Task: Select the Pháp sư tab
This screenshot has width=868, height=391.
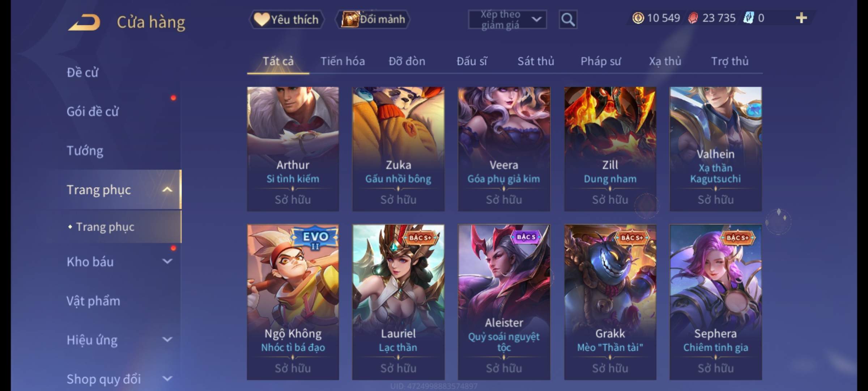Action: [x=601, y=62]
